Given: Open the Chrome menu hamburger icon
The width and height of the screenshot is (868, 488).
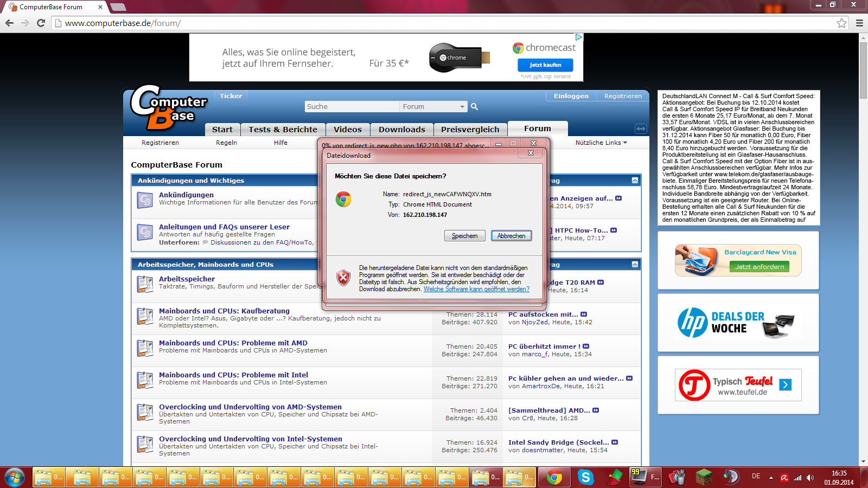Looking at the screenshot, I should 859,23.
